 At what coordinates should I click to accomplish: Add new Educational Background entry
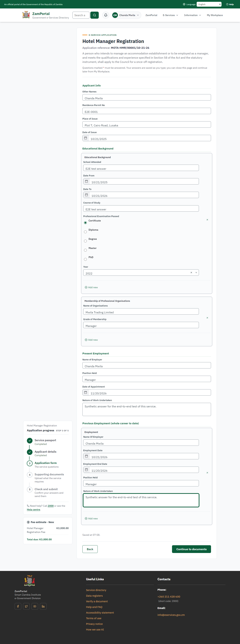91,287
